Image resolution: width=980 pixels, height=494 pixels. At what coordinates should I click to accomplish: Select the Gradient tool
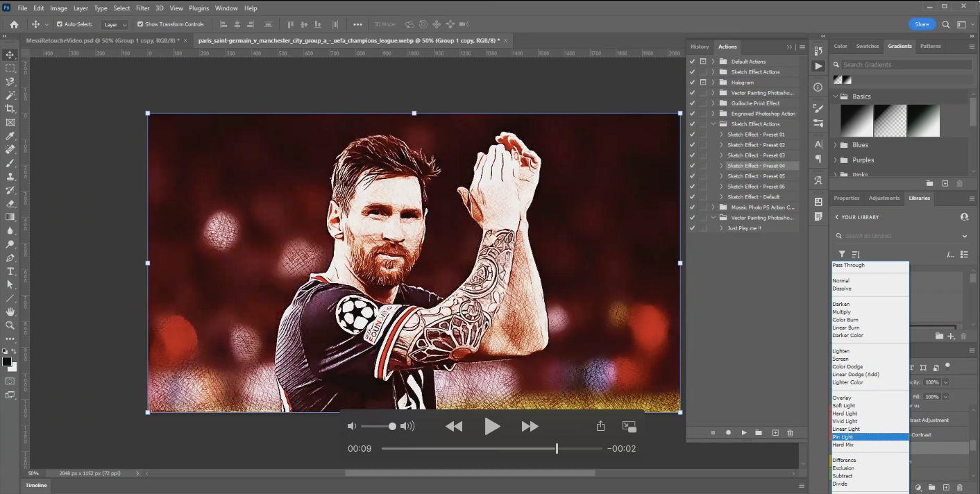coord(10,217)
